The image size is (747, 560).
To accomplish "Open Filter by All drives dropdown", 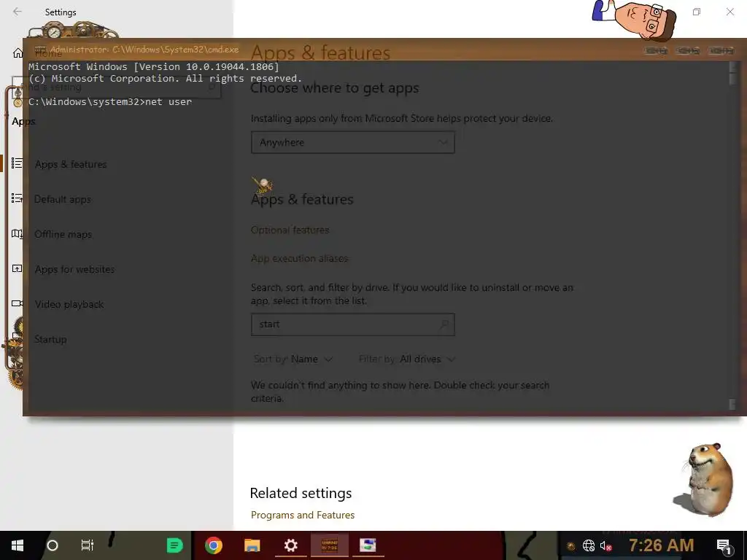I will coord(407,359).
